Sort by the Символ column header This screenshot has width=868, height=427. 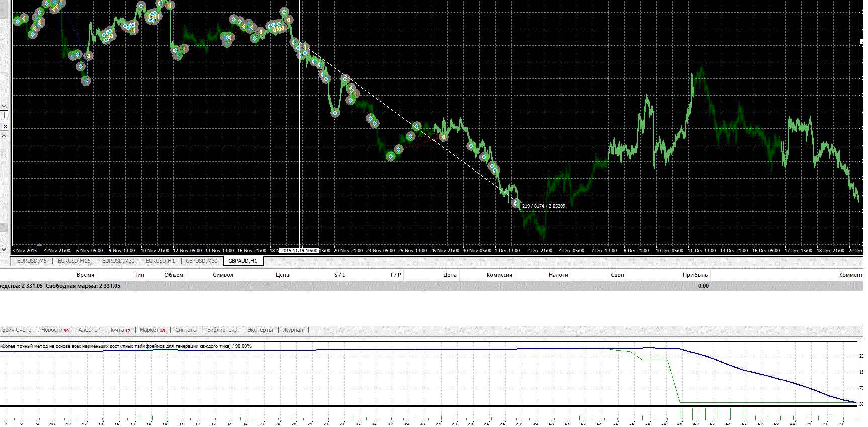(223, 275)
